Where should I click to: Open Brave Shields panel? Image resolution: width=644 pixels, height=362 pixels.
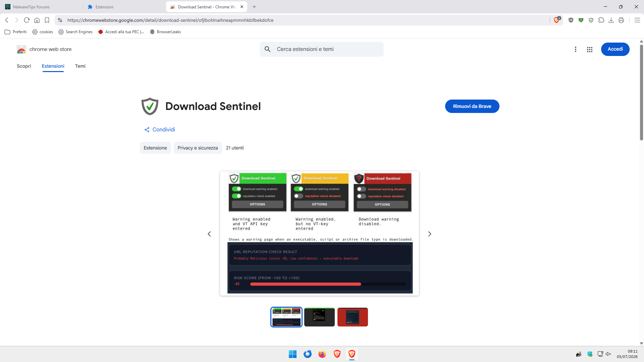click(x=557, y=20)
